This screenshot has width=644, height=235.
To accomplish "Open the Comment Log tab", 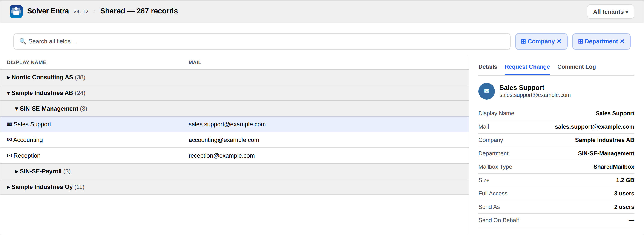I will 576,67.
